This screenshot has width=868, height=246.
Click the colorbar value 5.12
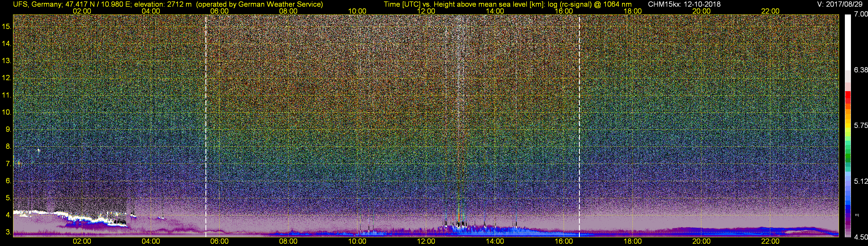pos(861,181)
